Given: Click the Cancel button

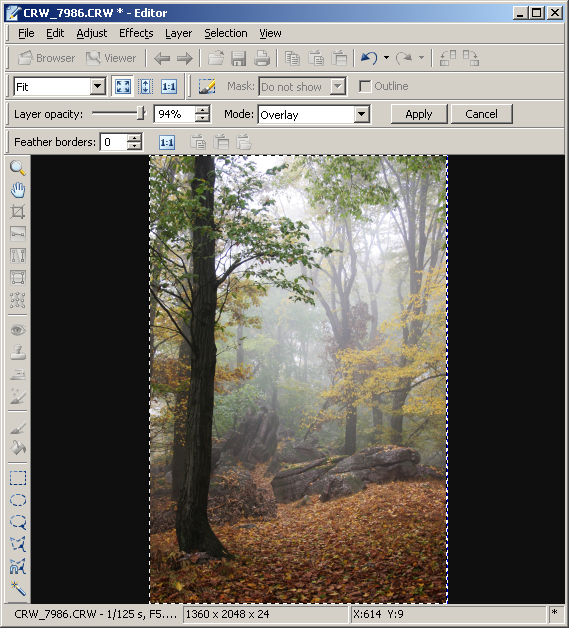Looking at the screenshot, I should pyautogui.click(x=481, y=114).
